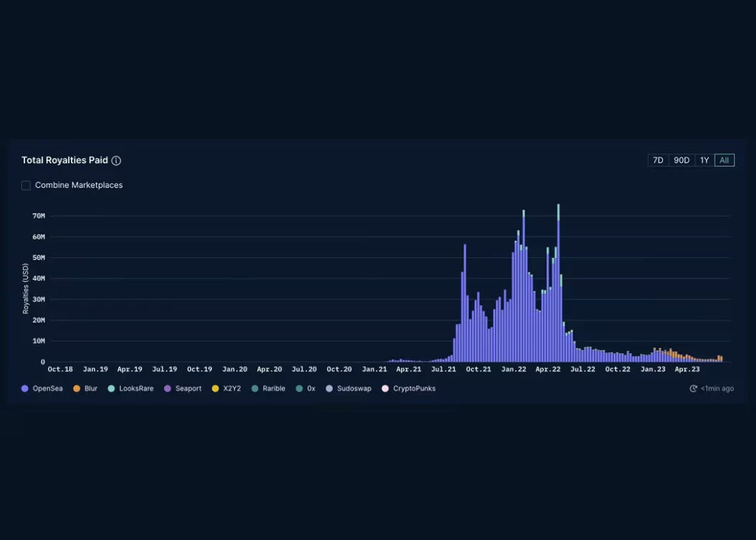Viewport: 756px width, 540px height.
Task: Click the 50M y-axis label
Action: [38, 258]
